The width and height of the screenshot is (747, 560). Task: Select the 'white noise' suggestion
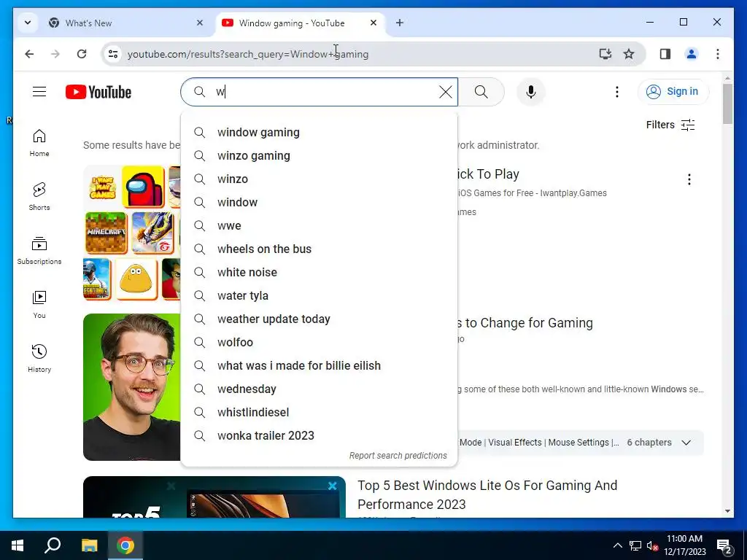coord(320,273)
